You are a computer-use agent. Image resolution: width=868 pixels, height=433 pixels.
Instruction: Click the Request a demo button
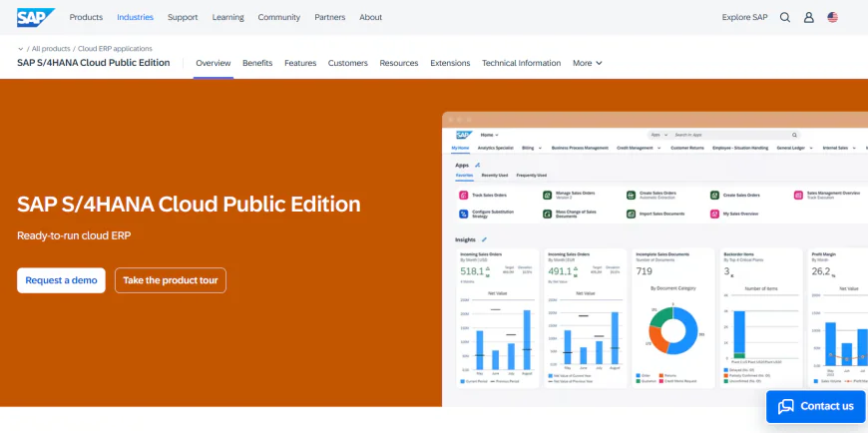pos(62,280)
